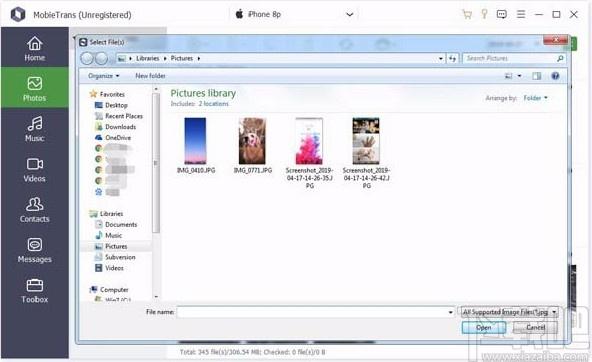Click the key register icon
Viewport: 592px width, 362px height.
point(484,14)
